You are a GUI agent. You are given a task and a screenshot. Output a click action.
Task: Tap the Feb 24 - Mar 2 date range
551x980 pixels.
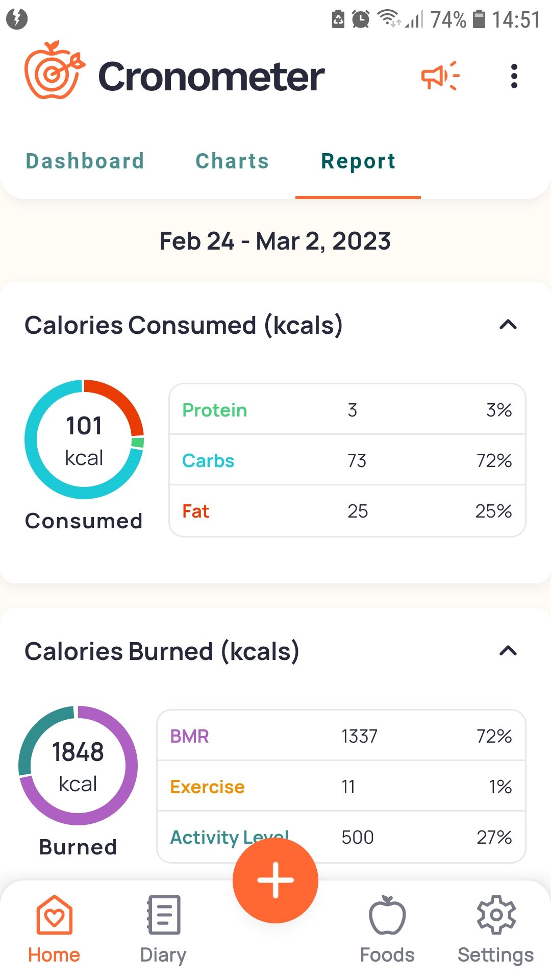click(x=275, y=241)
